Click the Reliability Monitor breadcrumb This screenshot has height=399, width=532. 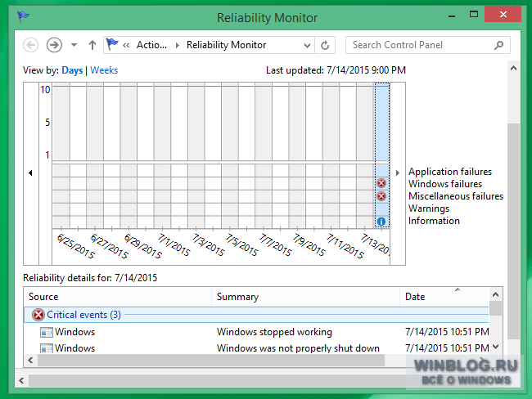[226, 45]
